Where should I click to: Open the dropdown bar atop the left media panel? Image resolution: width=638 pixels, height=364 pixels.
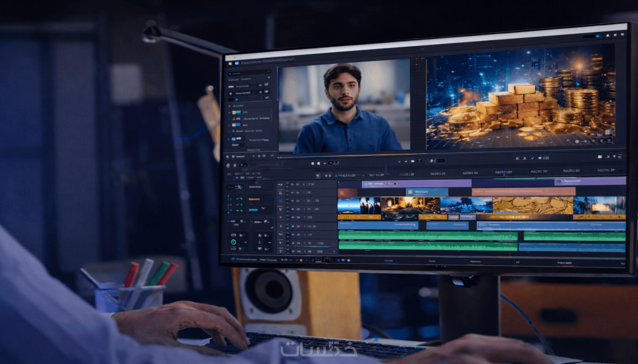(249, 73)
